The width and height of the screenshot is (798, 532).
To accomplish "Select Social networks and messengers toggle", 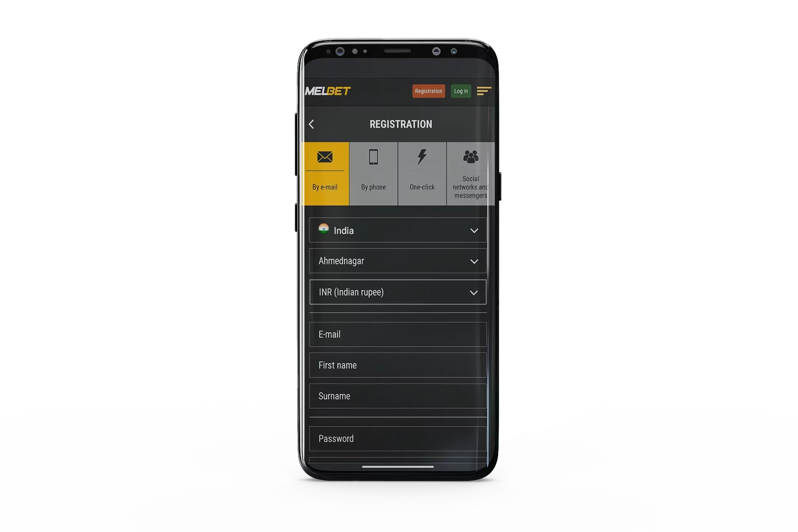I will coord(471,172).
